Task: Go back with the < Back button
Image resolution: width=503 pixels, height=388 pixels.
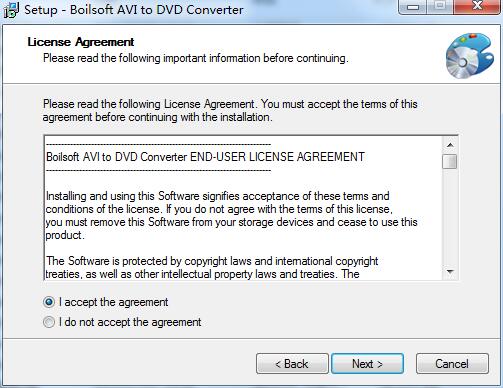Action: tap(292, 364)
